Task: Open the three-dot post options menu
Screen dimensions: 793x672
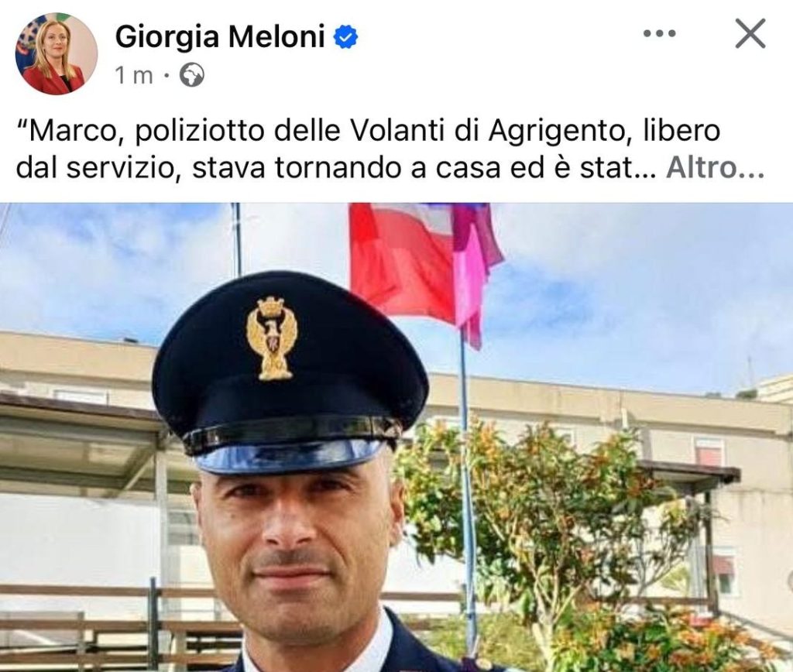Action: coord(660,34)
